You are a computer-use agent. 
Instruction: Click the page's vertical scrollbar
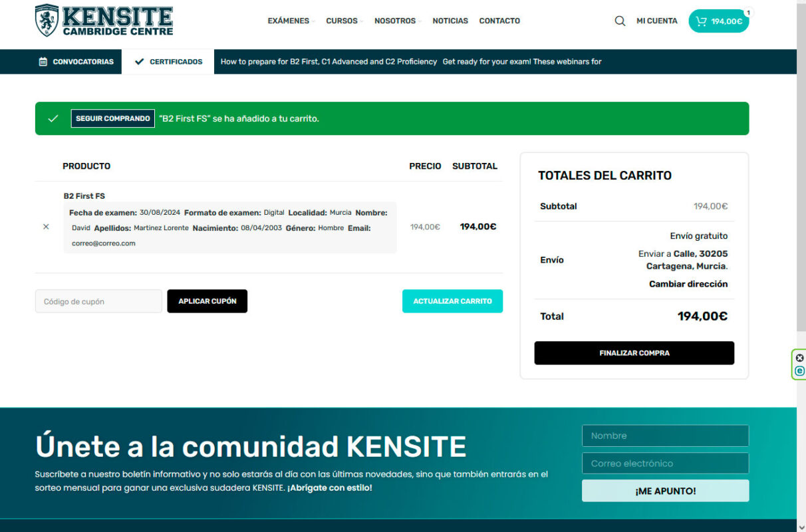click(x=801, y=166)
